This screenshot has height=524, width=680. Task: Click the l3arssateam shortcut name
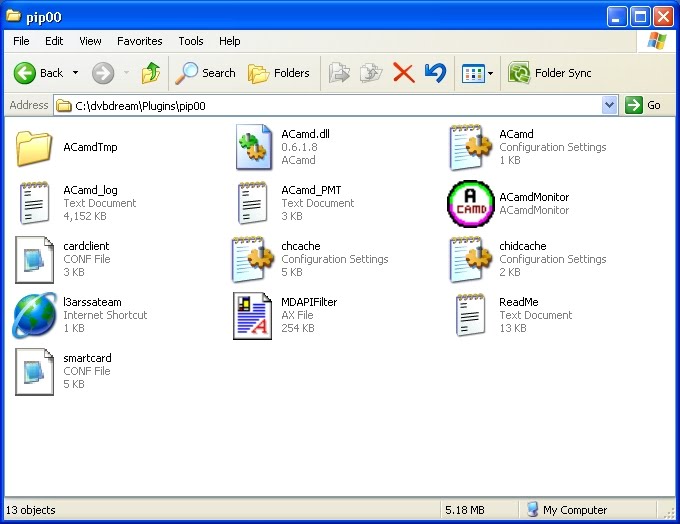(92, 302)
